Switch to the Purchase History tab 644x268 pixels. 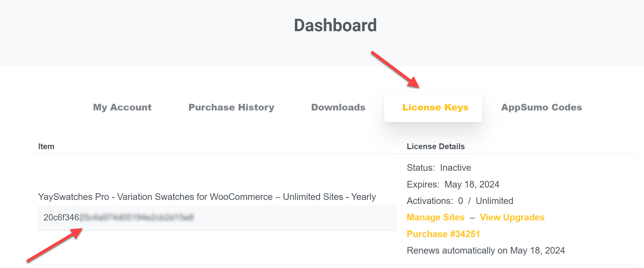click(231, 107)
